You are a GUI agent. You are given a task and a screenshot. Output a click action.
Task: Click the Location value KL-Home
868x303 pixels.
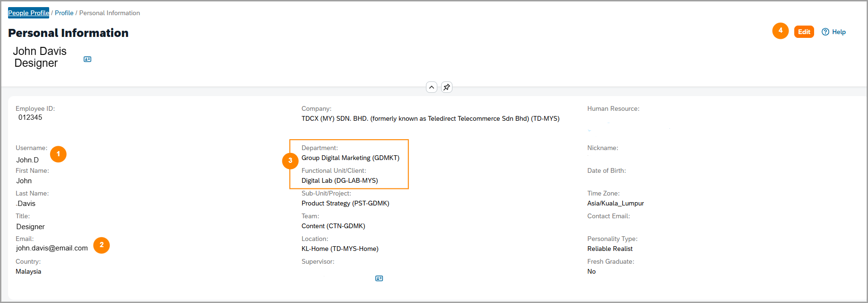340,249
